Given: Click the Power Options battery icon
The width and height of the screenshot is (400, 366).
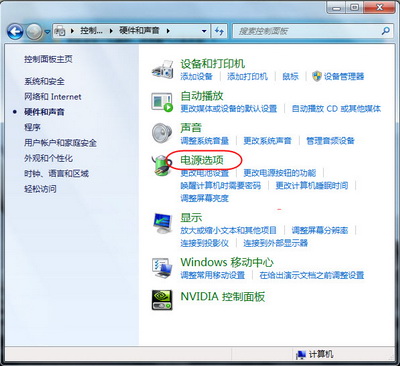Looking at the screenshot, I should [x=162, y=165].
